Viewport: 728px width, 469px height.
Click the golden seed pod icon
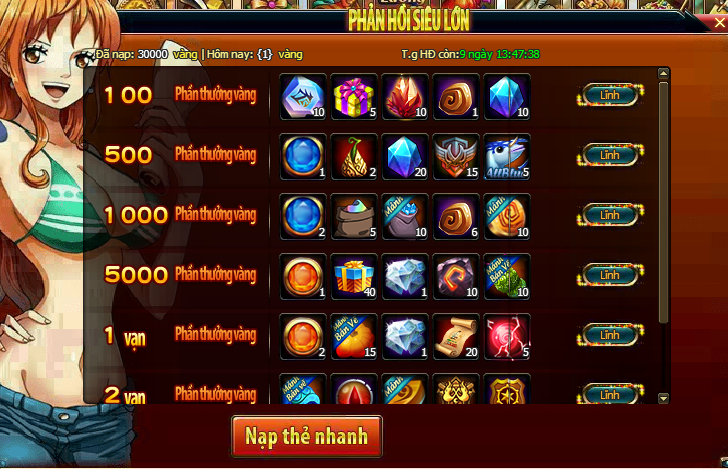pos(354,156)
